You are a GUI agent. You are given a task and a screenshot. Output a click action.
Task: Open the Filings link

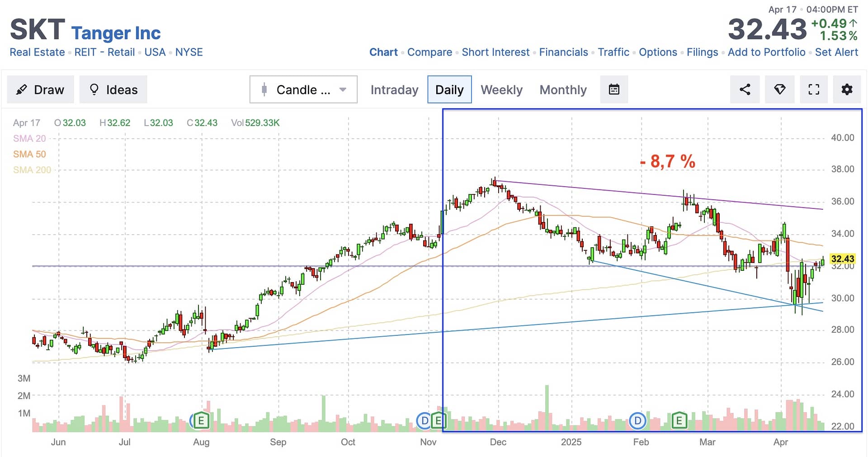tap(702, 52)
